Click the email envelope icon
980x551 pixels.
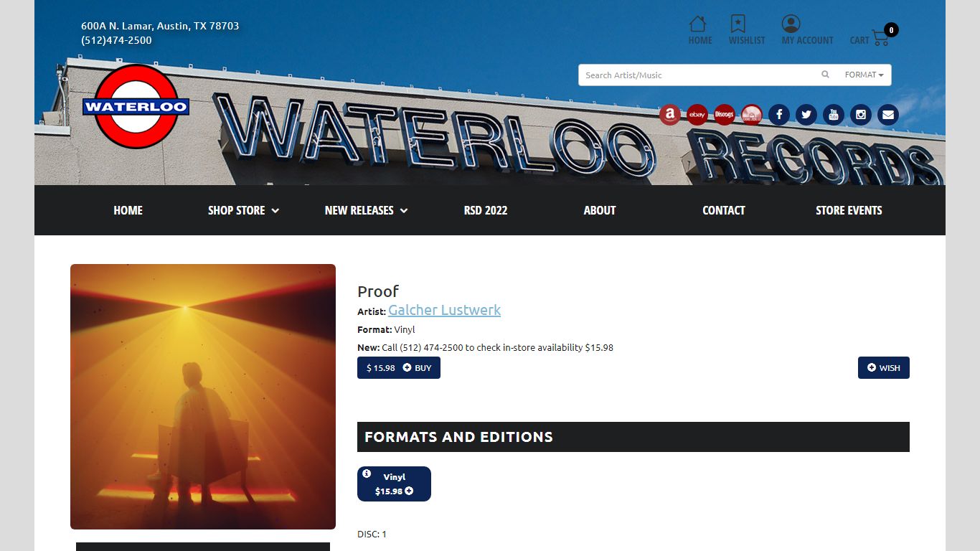coord(887,115)
